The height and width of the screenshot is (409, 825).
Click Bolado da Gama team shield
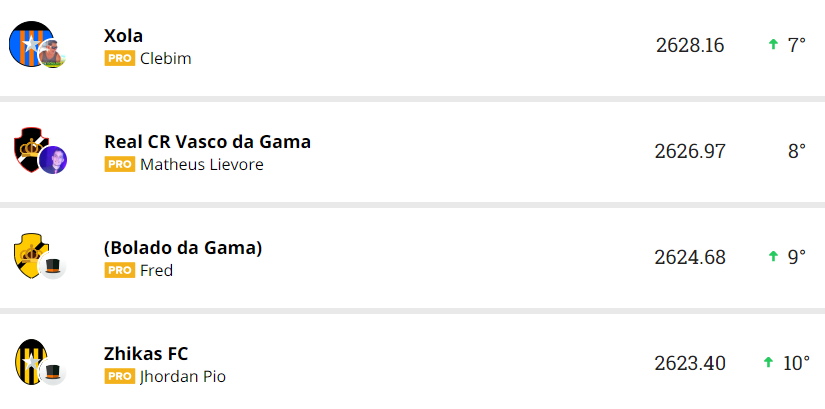(27, 254)
